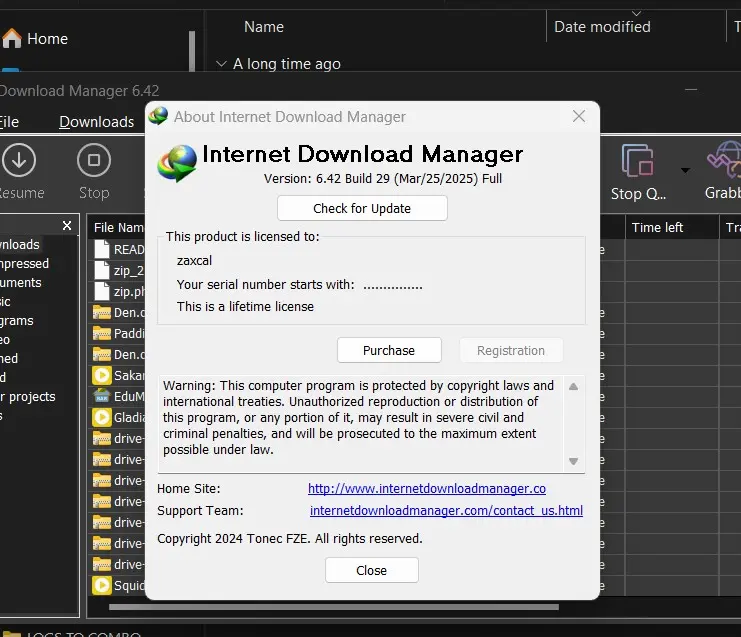Select the Compressed category in IDM sidebar

[x=24, y=264]
